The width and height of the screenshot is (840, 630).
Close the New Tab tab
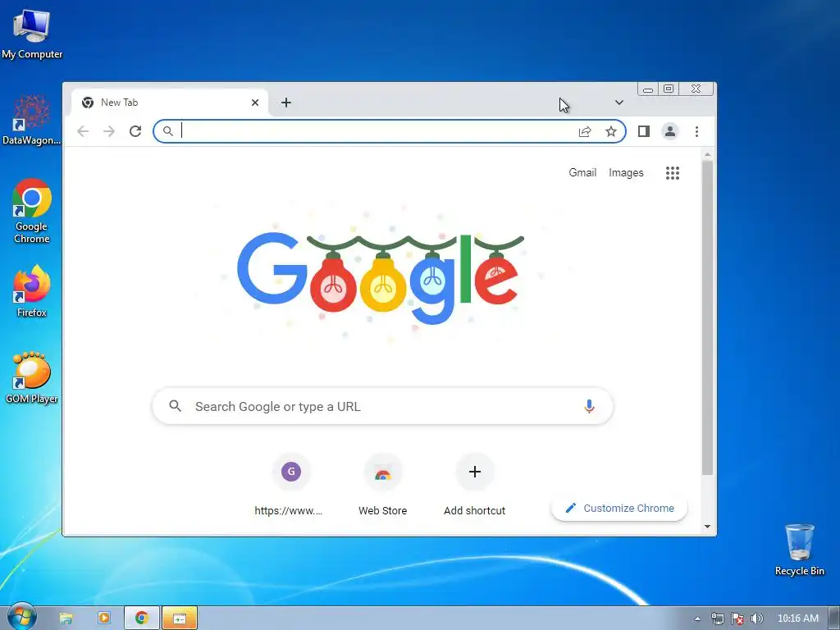click(255, 103)
